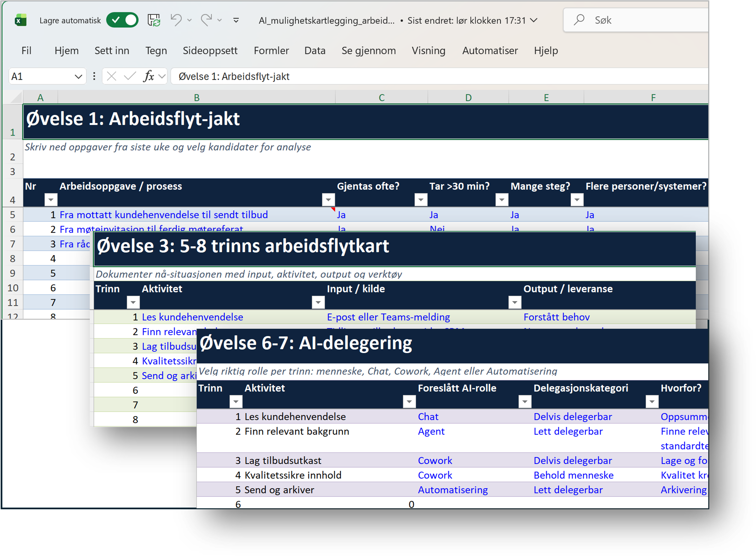Viewport: 756px width, 556px height.
Task: Open the Formler tab
Action: pyautogui.click(x=271, y=50)
